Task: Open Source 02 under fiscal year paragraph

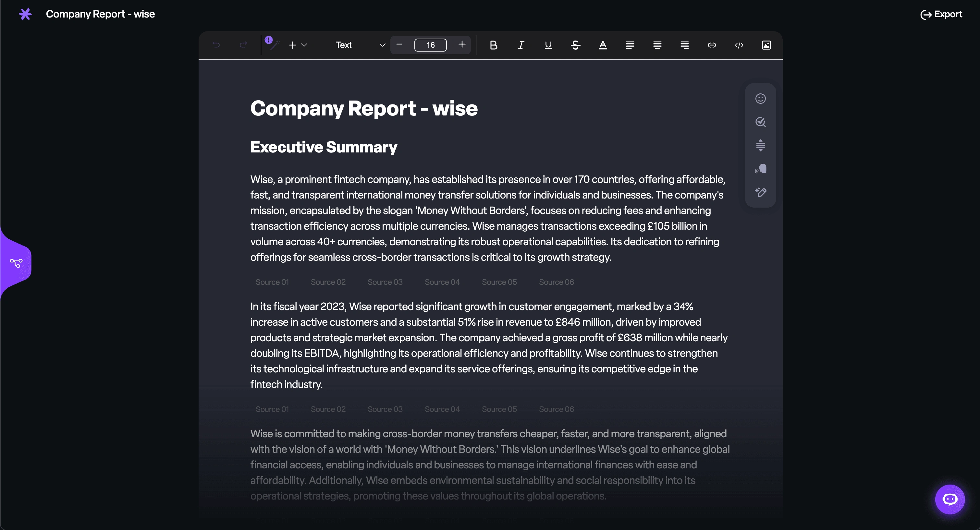Action: (328, 409)
